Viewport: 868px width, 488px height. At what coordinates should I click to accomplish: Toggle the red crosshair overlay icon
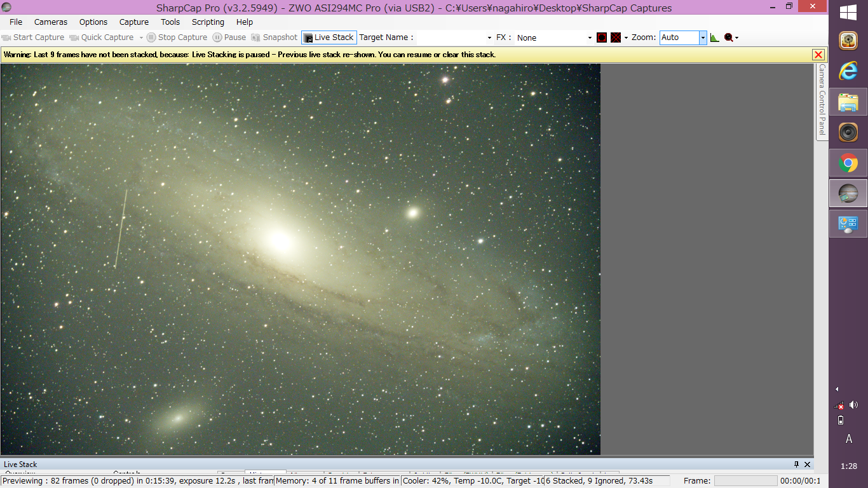click(x=616, y=37)
